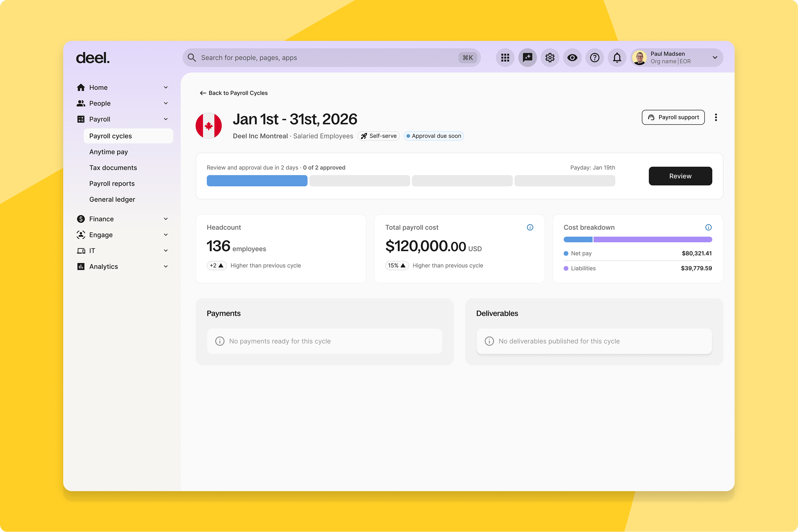
Task: Click the Payroll calculator icon
Action: tap(81, 119)
